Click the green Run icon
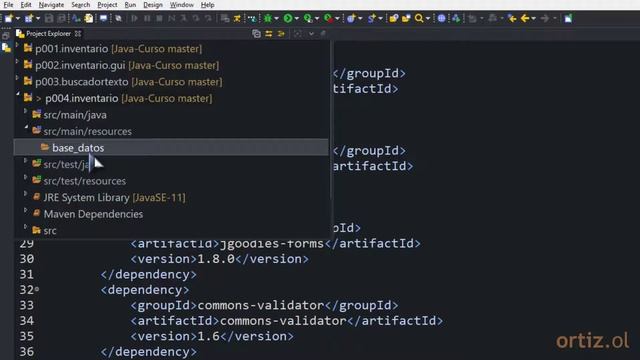 click(x=288, y=18)
